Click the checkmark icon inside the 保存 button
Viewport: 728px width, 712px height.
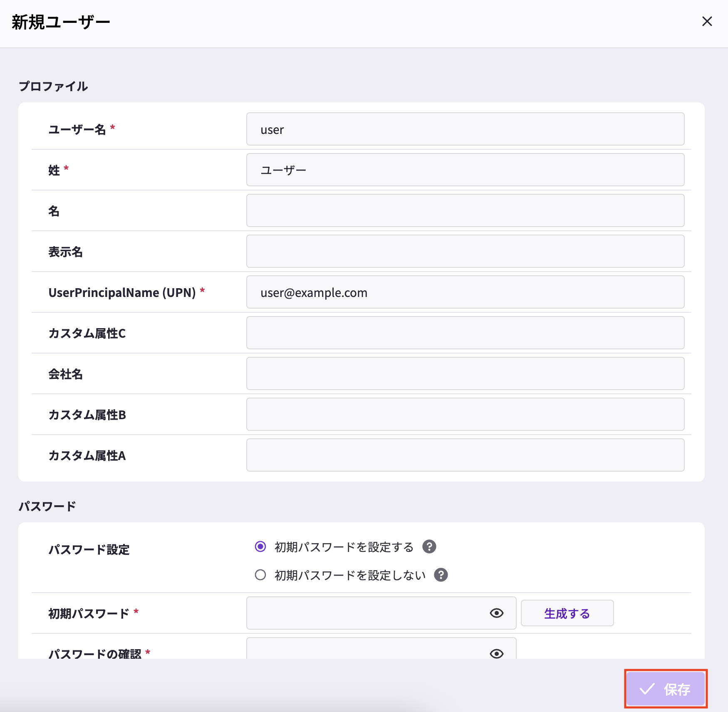click(x=646, y=688)
